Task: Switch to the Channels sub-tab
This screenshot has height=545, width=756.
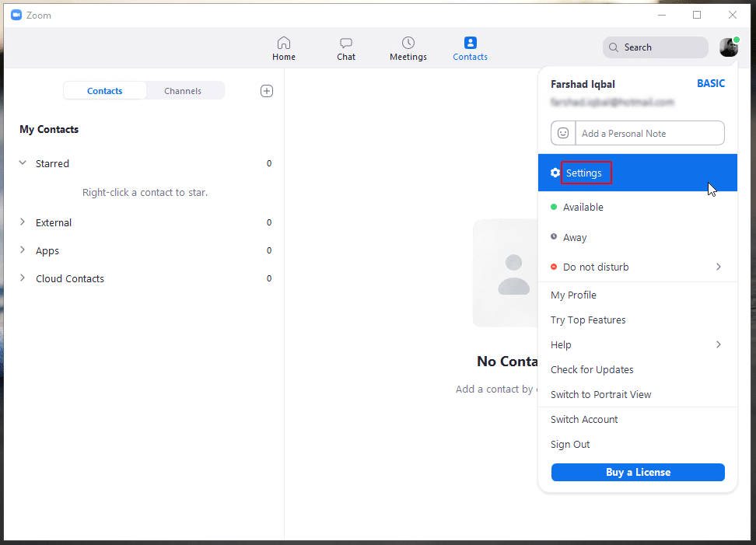Action: click(183, 91)
